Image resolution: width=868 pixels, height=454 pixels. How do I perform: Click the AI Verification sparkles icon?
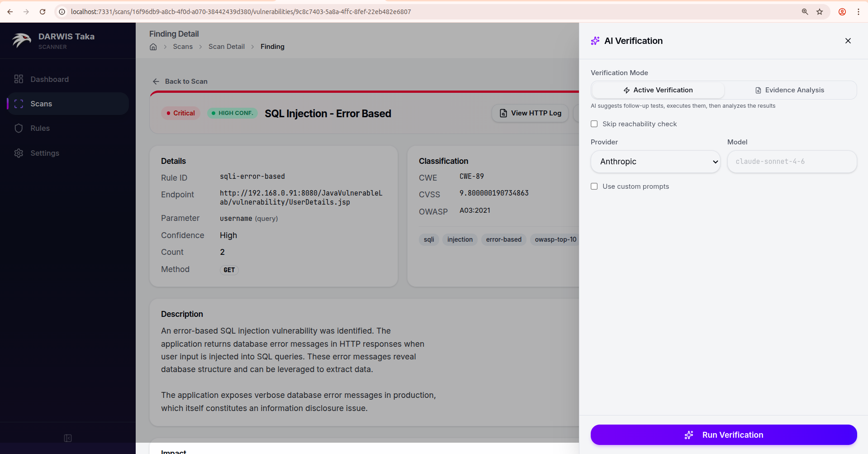point(594,41)
